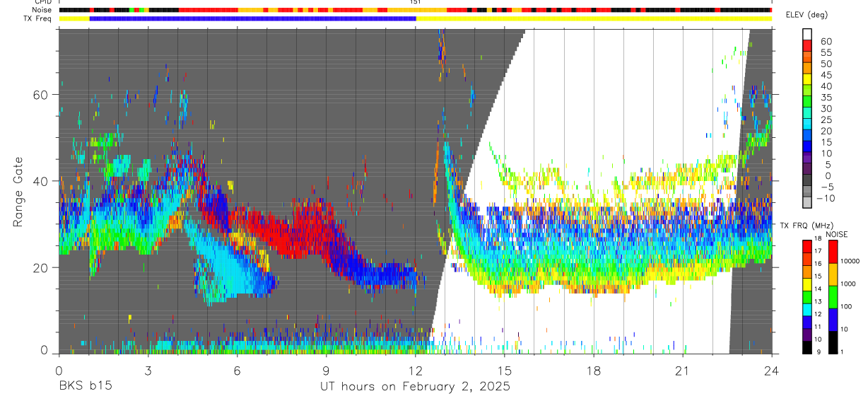
Task: Click the x-axis tick label '9'
Action: point(326,370)
